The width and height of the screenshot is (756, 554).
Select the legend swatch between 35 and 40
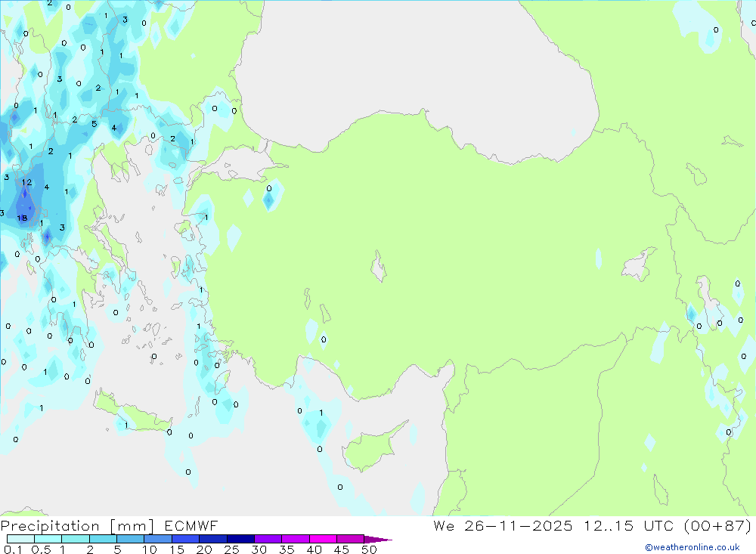[295, 539]
